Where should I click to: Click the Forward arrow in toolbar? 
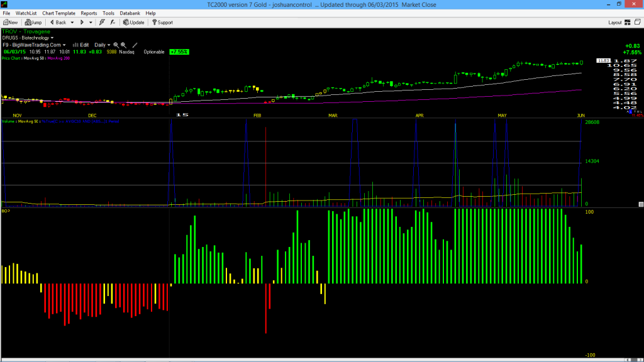[82, 23]
